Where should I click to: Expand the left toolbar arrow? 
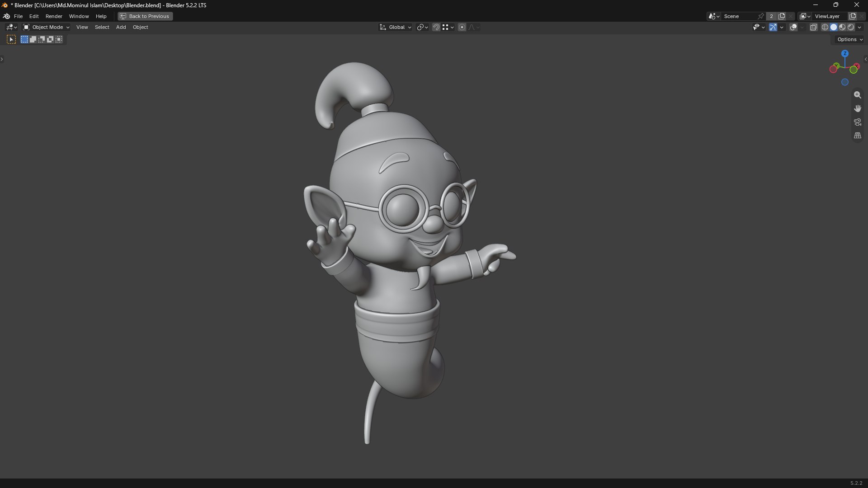(2, 59)
